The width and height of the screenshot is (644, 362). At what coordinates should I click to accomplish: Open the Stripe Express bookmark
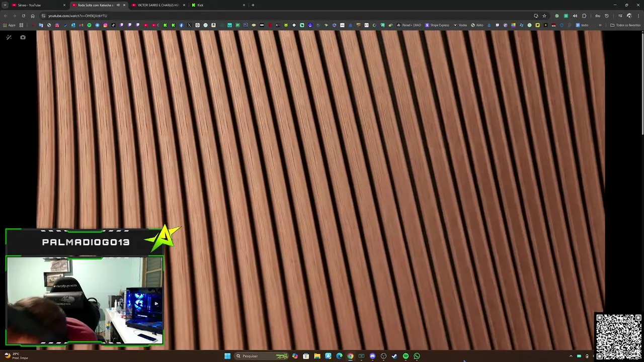point(437,25)
